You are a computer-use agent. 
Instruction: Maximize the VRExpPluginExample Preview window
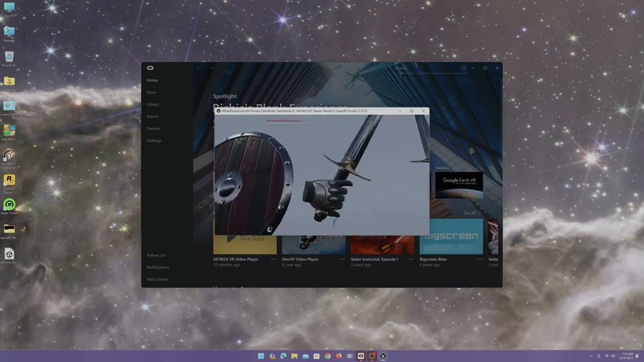[x=412, y=111]
